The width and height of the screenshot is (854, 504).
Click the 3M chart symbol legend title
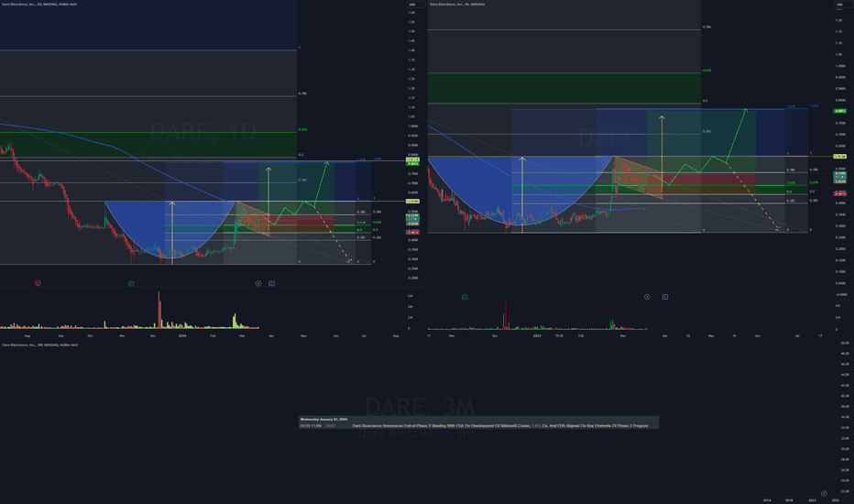pos(39,345)
